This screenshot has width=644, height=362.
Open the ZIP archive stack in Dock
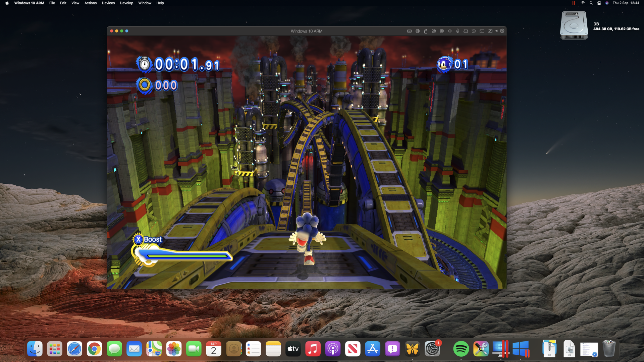tap(549, 349)
